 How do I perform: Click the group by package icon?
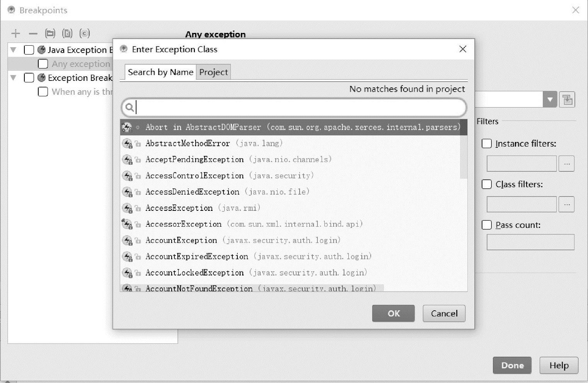point(50,34)
